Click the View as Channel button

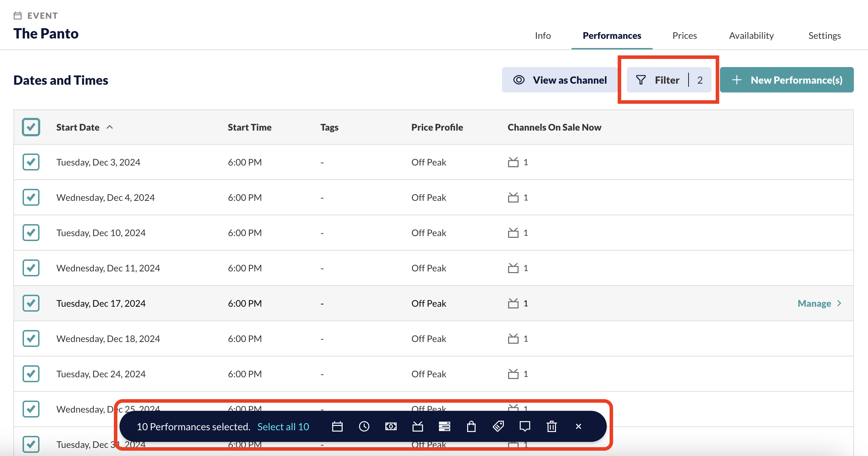point(560,80)
